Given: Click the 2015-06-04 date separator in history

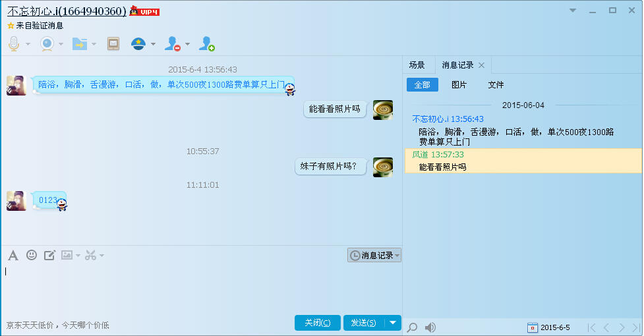Looking at the screenshot, I should [523, 105].
